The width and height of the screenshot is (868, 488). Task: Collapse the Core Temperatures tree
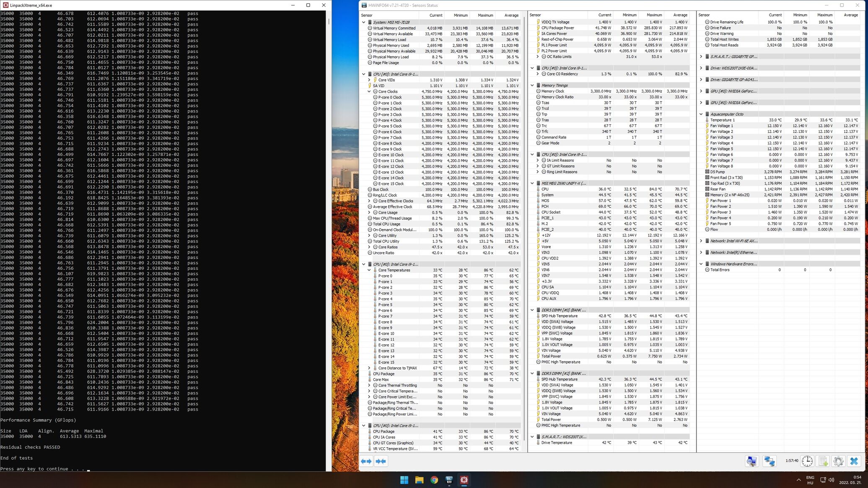pyautogui.click(x=369, y=270)
